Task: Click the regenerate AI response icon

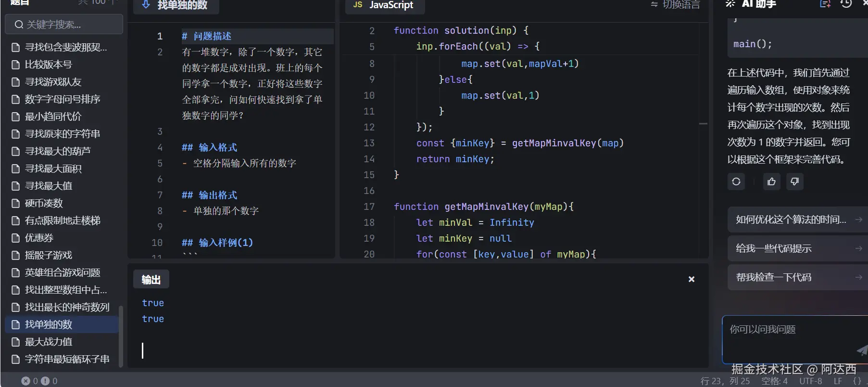Action: point(736,181)
